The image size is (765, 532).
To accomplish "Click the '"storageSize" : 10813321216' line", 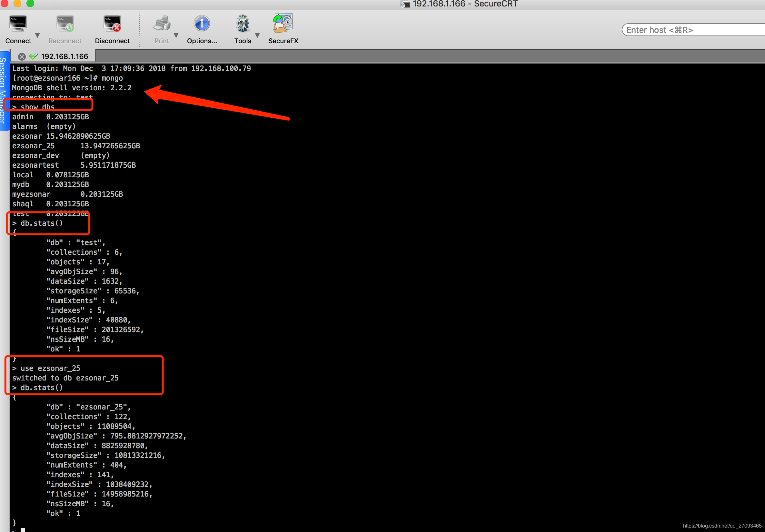I will coord(105,455).
